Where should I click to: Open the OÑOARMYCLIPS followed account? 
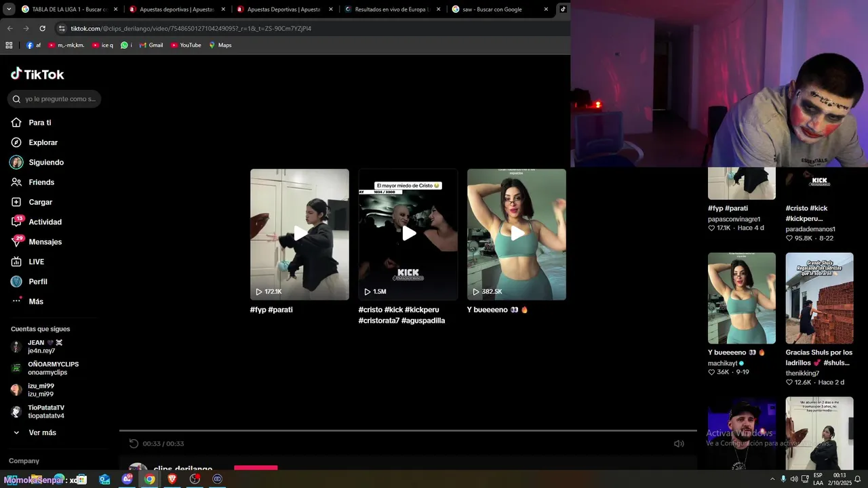tap(45, 368)
